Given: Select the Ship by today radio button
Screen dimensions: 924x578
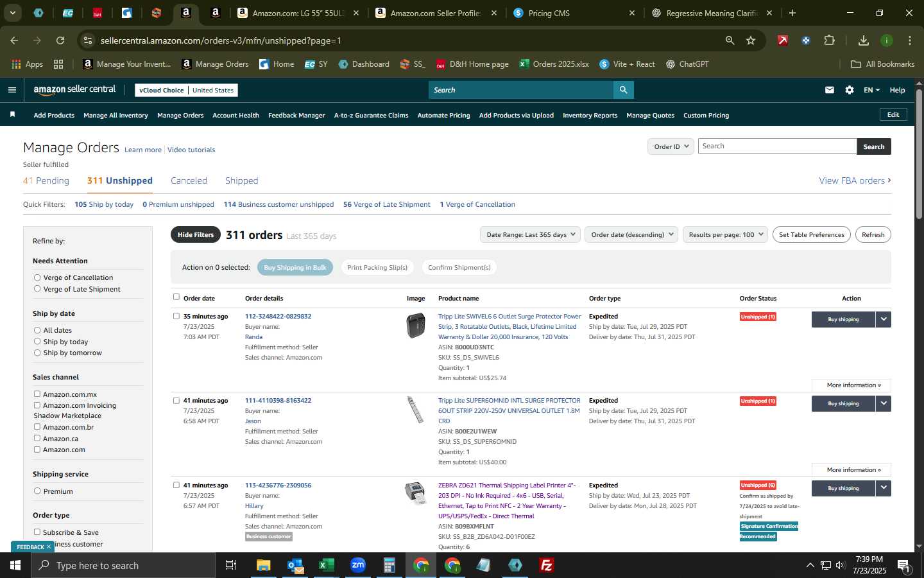Looking at the screenshot, I should click(x=37, y=341).
